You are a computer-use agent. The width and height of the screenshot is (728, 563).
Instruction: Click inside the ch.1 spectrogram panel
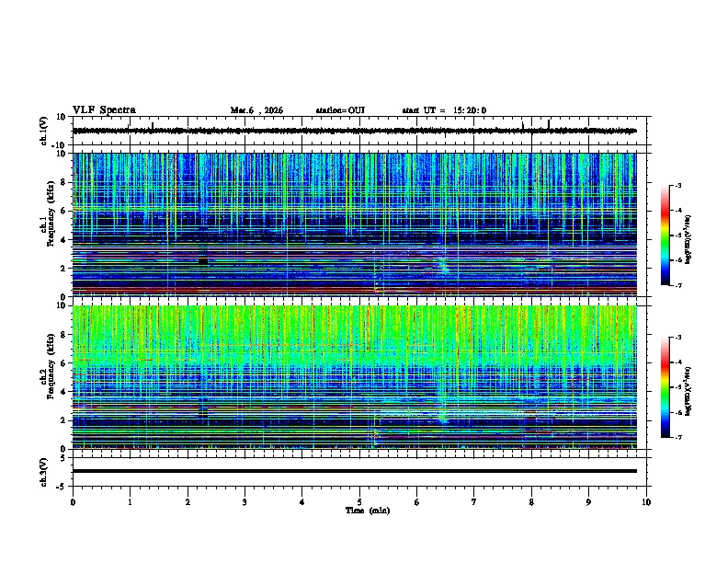354,224
